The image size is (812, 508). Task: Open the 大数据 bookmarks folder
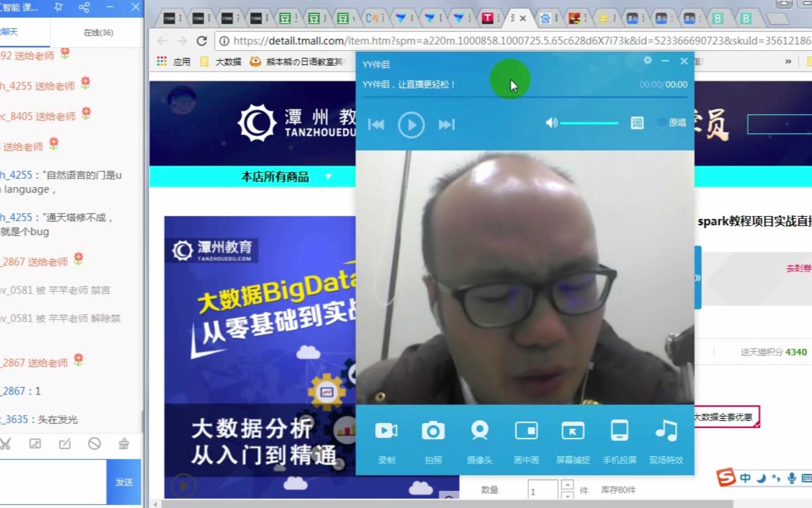click(222, 61)
